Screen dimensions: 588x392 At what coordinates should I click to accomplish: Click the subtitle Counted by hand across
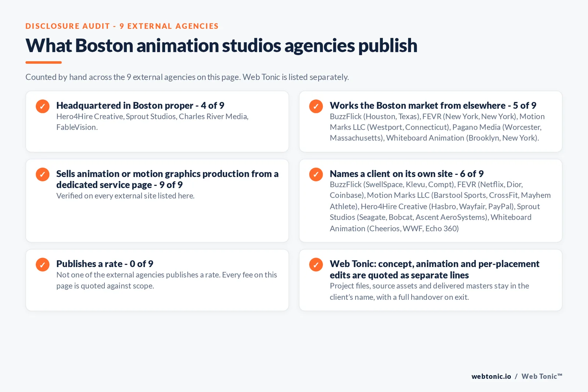coord(187,77)
